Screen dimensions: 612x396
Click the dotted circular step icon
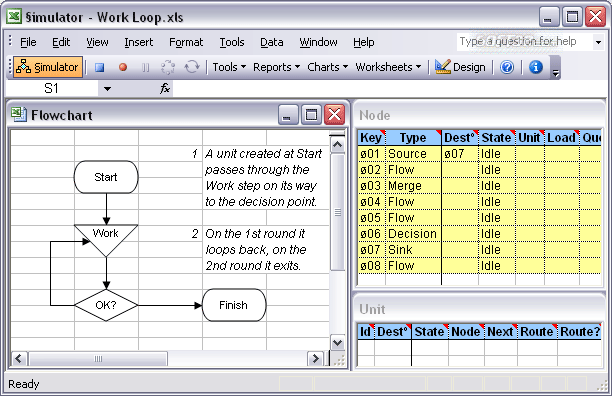coord(168,67)
